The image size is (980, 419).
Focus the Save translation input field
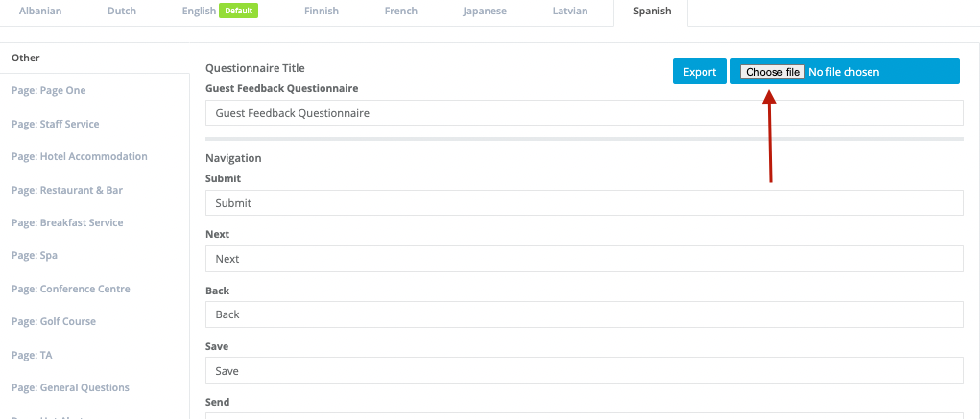pos(585,371)
